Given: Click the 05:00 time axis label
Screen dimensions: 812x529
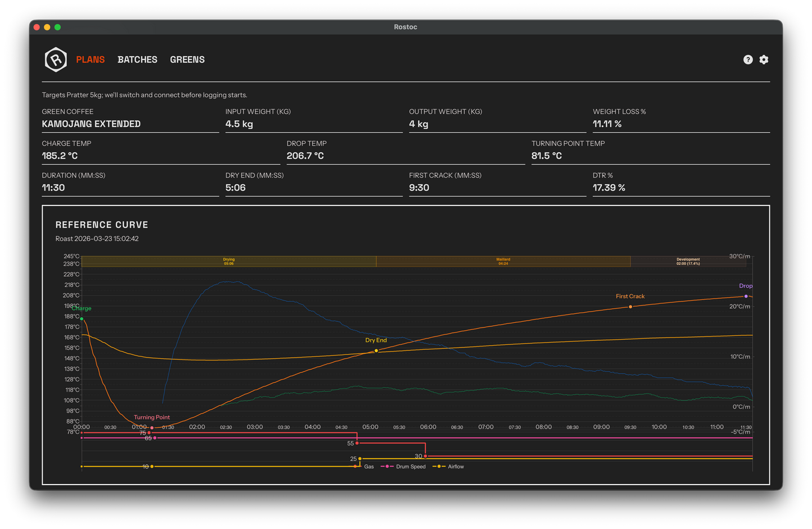Looking at the screenshot, I should [x=370, y=427].
